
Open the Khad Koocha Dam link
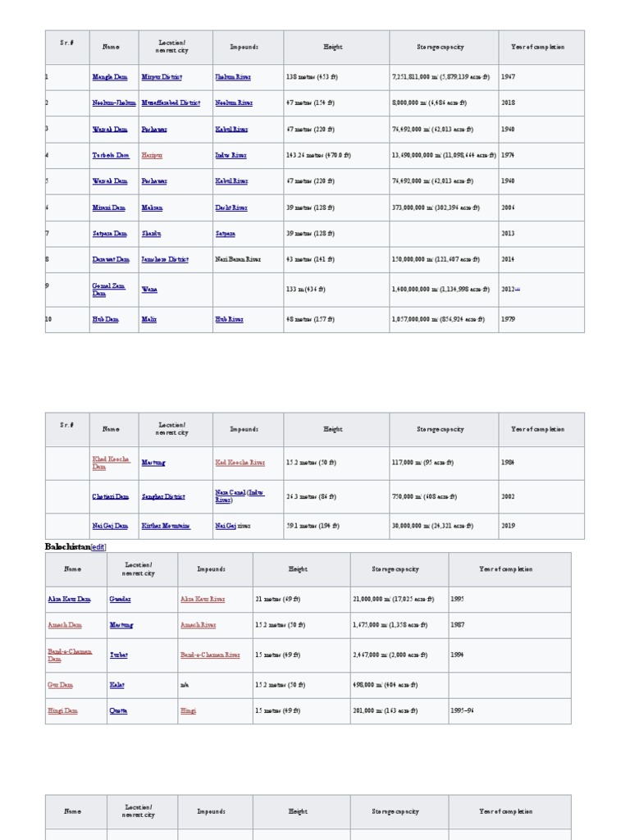pos(111,463)
